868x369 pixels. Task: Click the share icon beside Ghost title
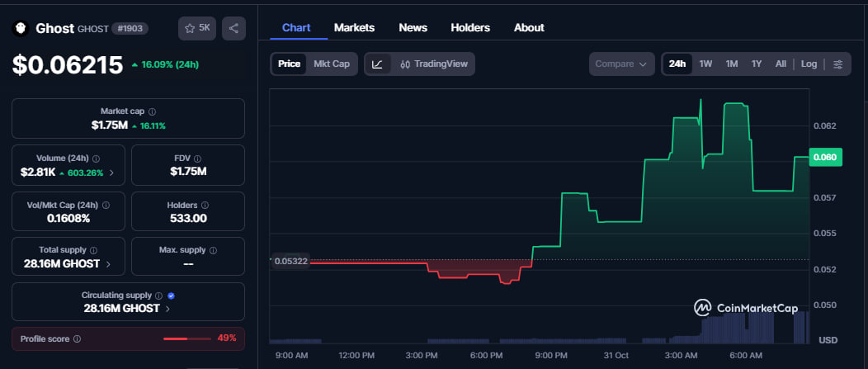234,28
